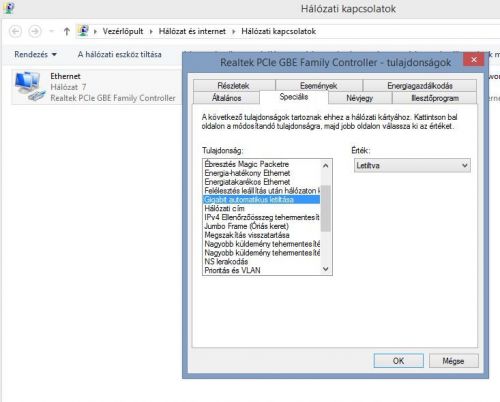Select IPv4 Ellenőrzőösszeg tehermentesítés property
Screen dimensions: 500x402
pyautogui.click(x=262, y=217)
